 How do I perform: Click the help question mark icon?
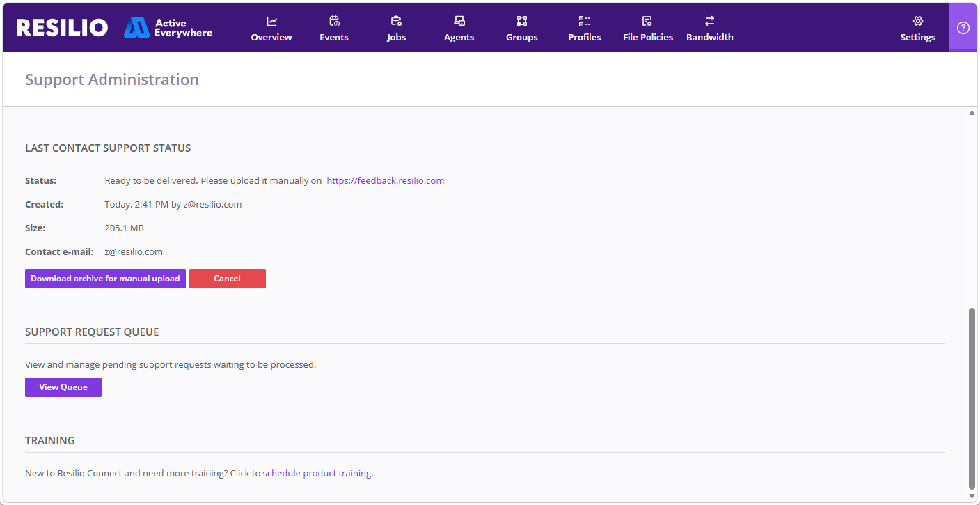point(963,28)
